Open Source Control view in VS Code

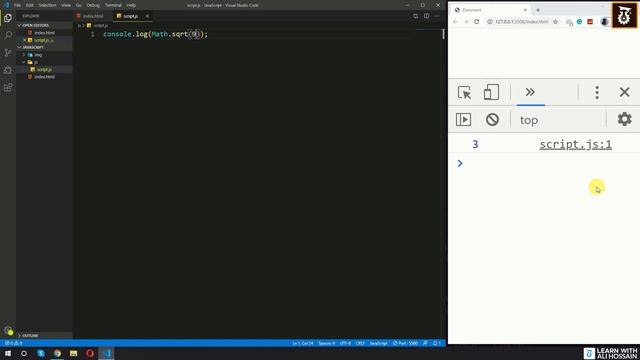click(x=8, y=53)
